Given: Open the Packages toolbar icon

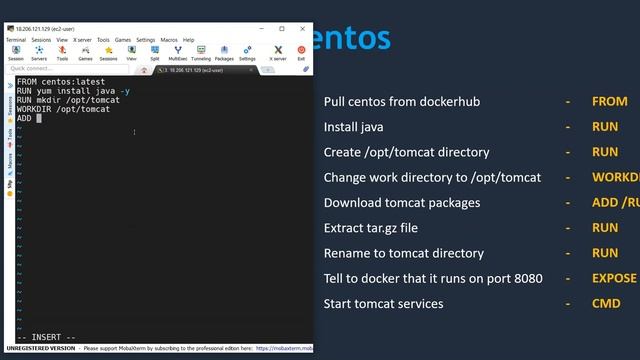Looking at the screenshot, I should [224, 53].
